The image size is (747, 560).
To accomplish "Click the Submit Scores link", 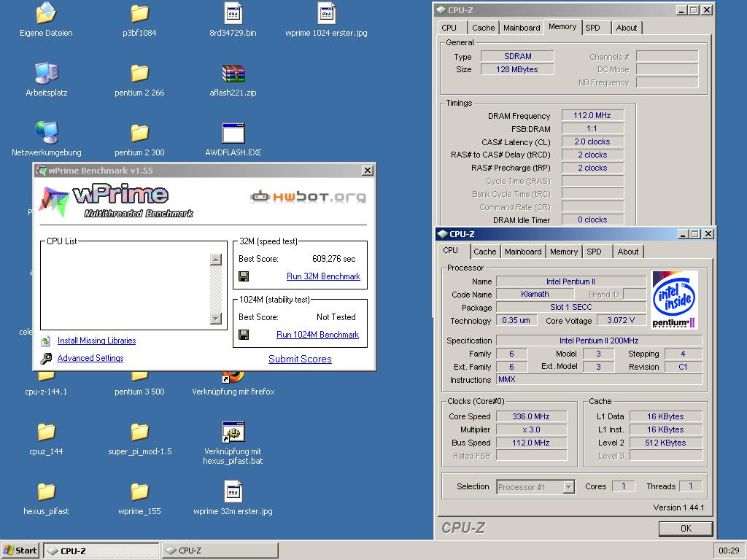I will tap(300, 359).
